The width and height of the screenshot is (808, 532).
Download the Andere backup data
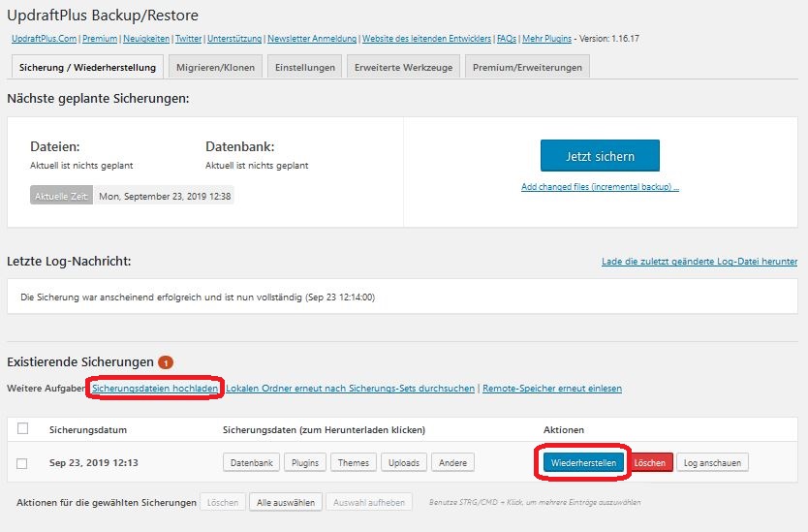[453, 463]
